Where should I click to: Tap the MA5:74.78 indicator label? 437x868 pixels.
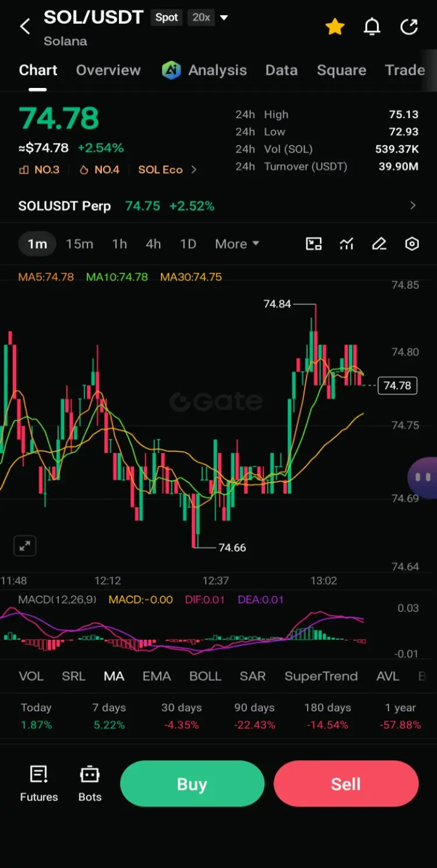pyautogui.click(x=46, y=277)
